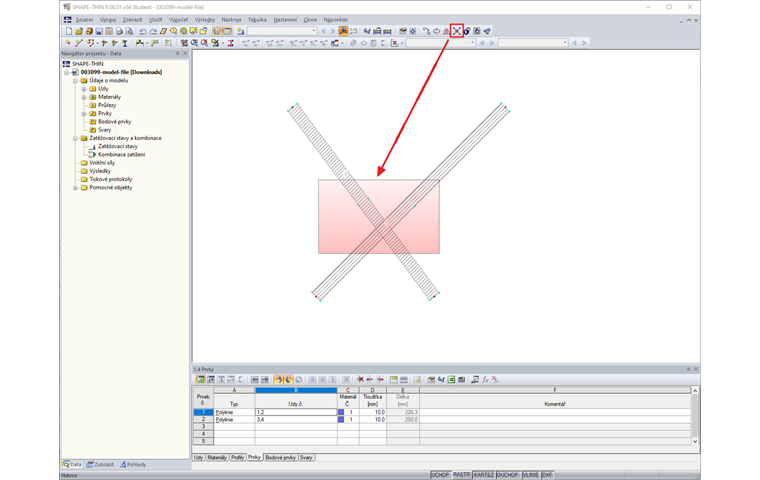Screen dimensions: 760x480
Task: Switch to the Svary table tab
Action: [x=306, y=458]
